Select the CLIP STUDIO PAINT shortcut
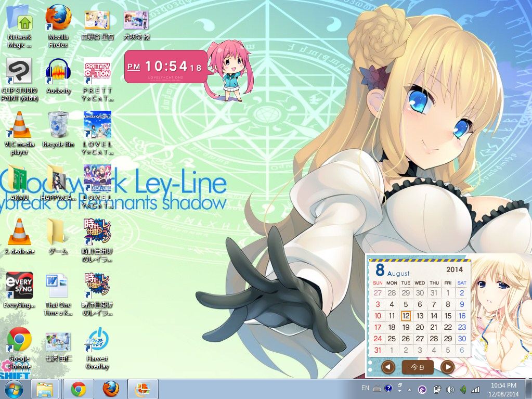This screenshot has width=532, height=399. pyautogui.click(x=19, y=80)
